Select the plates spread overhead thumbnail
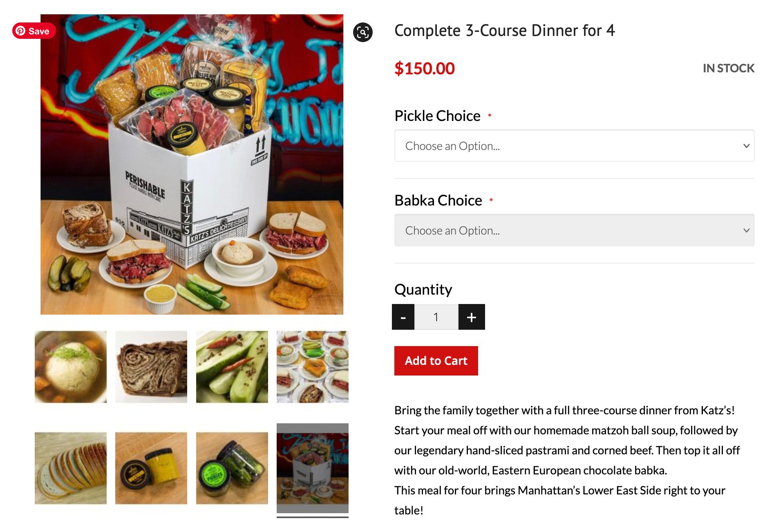This screenshot has height=532, width=765. (x=313, y=367)
